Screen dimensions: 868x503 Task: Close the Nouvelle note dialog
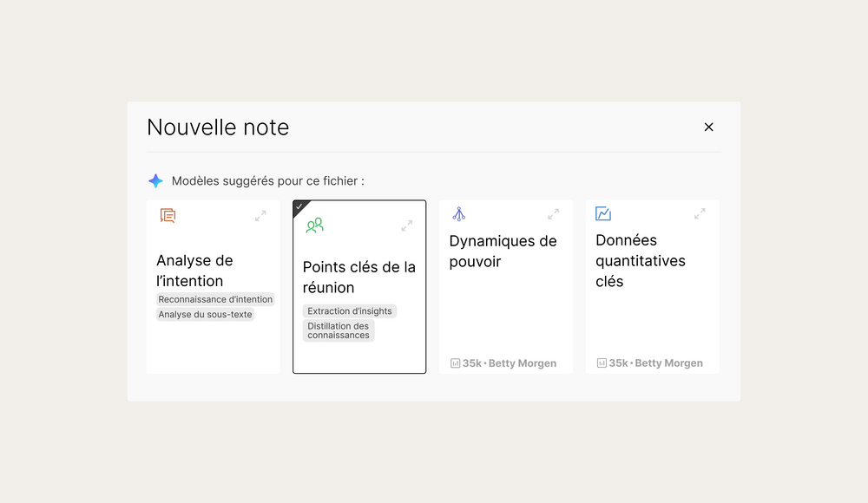(x=708, y=127)
